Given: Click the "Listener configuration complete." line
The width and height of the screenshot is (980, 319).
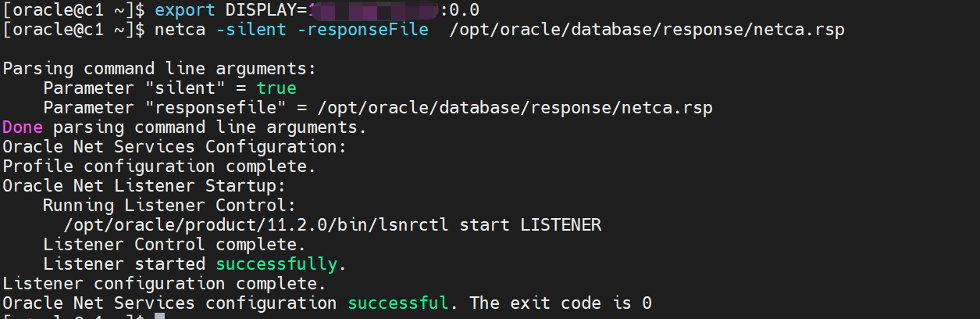Looking at the screenshot, I should (x=164, y=284).
